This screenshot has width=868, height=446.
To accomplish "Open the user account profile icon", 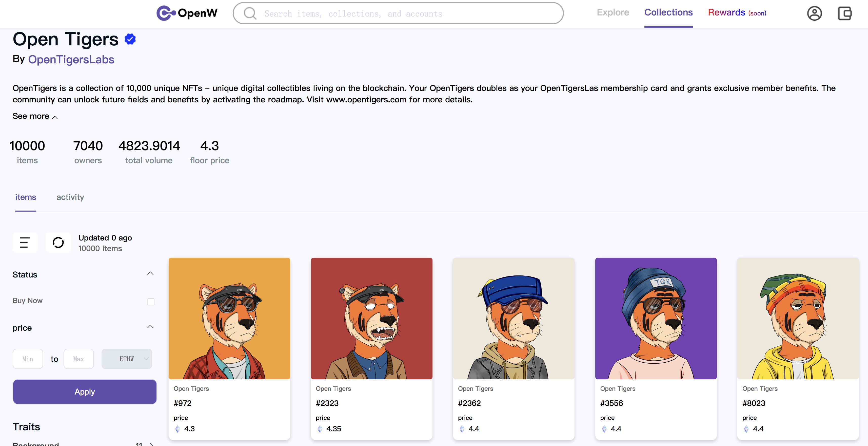I will click(x=814, y=13).
